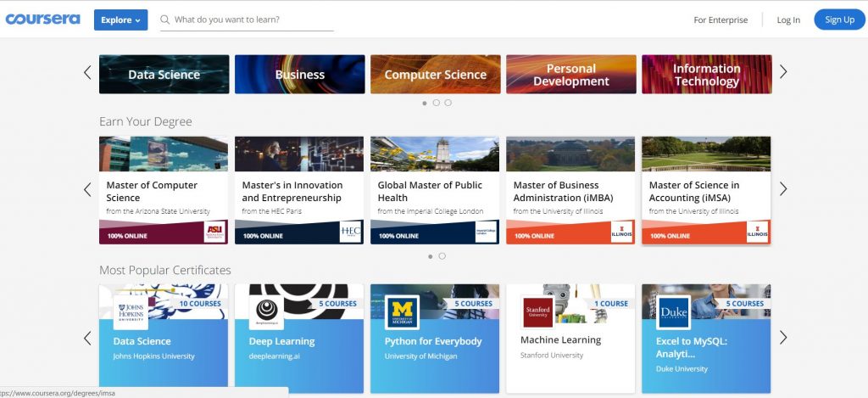Viewport: 868px width, 398px height.
Task: Go to next topic categories with right arrow
Action: point(782,72)
